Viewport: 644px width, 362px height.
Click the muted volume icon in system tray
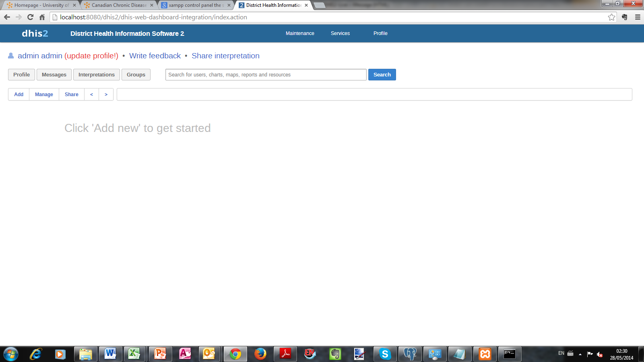coord(600,354)
